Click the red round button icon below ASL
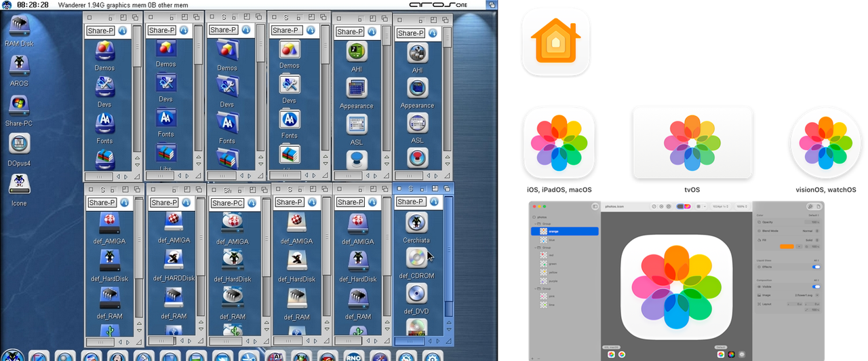 [x=417, y=157]
